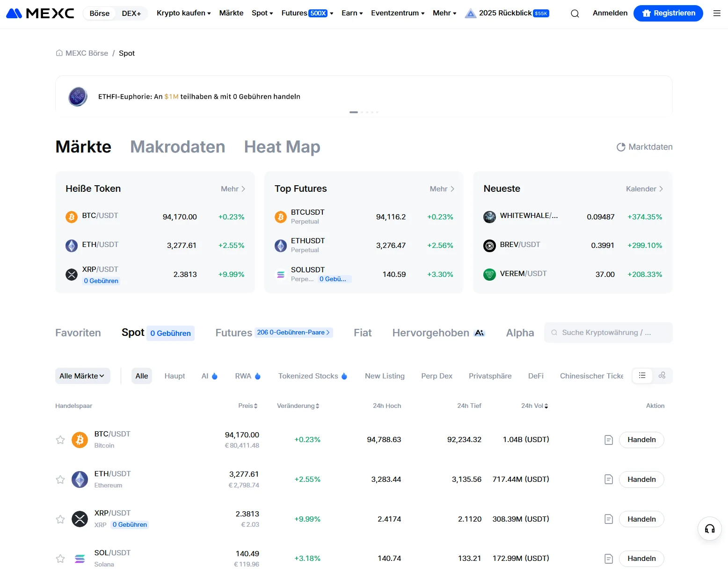Favorite BTC/USDT with the star

coord(60,440)
